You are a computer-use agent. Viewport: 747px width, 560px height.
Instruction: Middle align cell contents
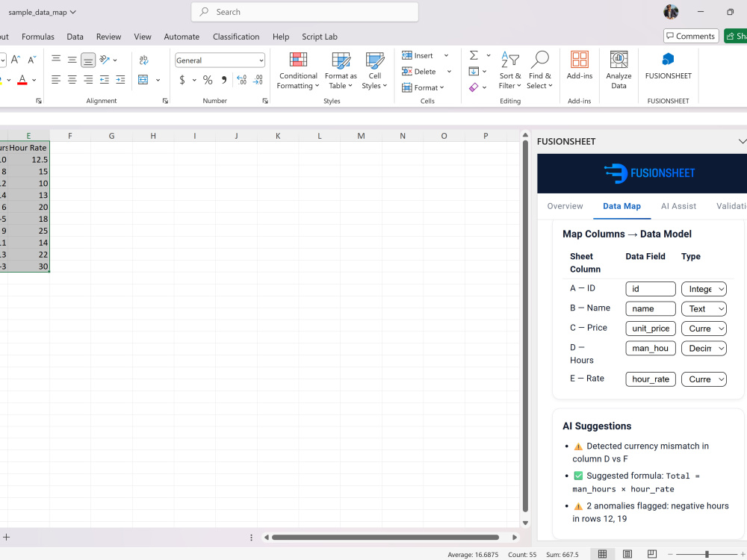[72, 60]
